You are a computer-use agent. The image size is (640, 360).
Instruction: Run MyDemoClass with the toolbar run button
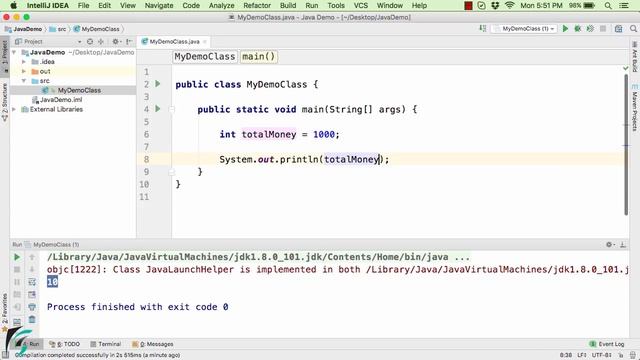coord(565,29)
